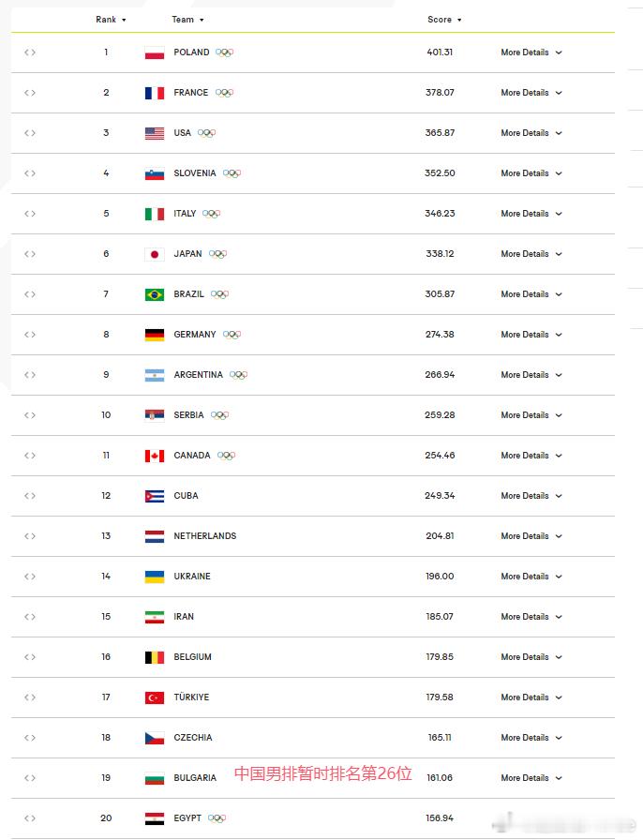The image size is (643, 840).
Task: Click the Brazil flag icon
Action: point(155,294)
